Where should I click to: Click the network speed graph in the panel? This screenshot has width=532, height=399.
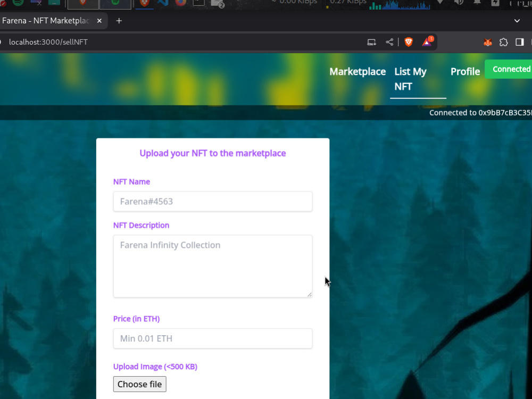click(x=400, y=5)
